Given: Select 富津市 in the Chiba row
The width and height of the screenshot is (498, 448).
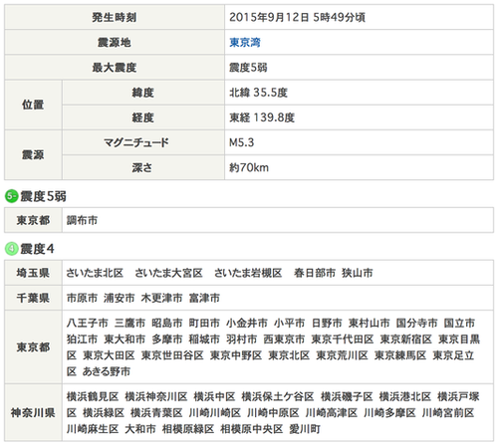Looking at the screenshot, I should tap(204, 298).
